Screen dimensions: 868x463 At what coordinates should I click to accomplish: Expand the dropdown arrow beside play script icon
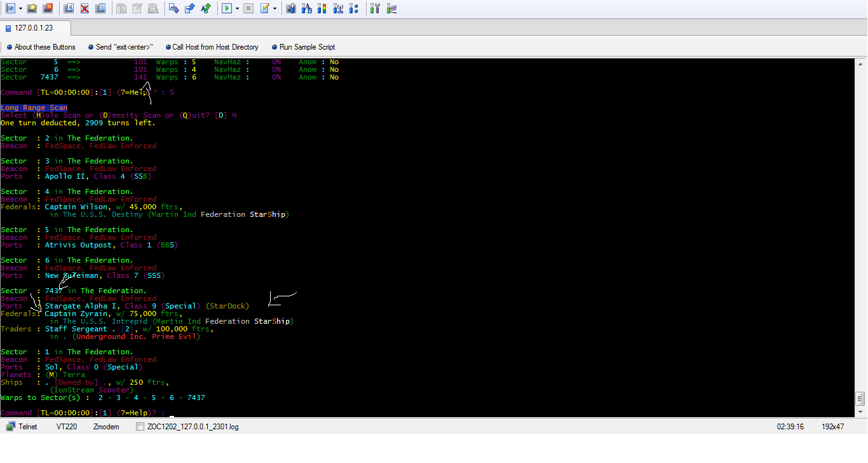(237, 8)
